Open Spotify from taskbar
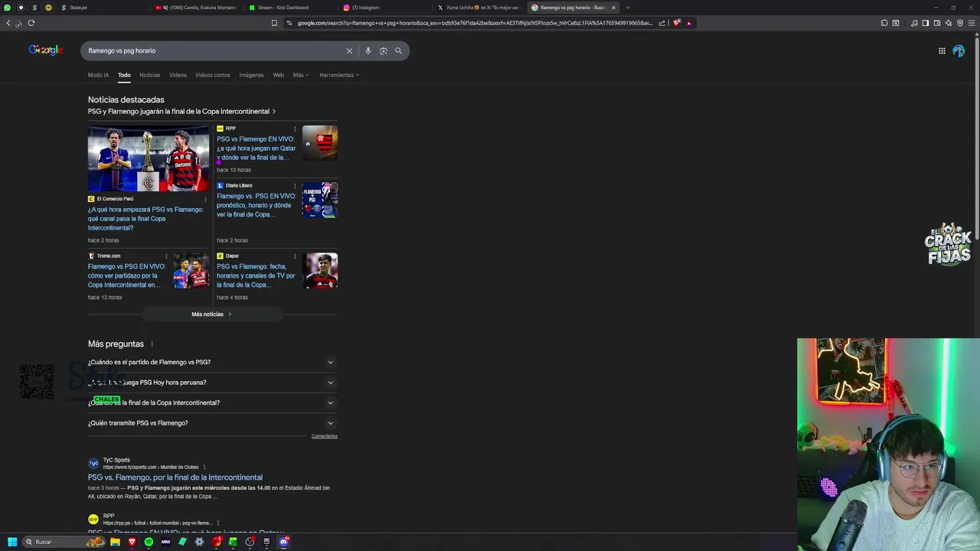980x551 pixels. pos(149,542)
